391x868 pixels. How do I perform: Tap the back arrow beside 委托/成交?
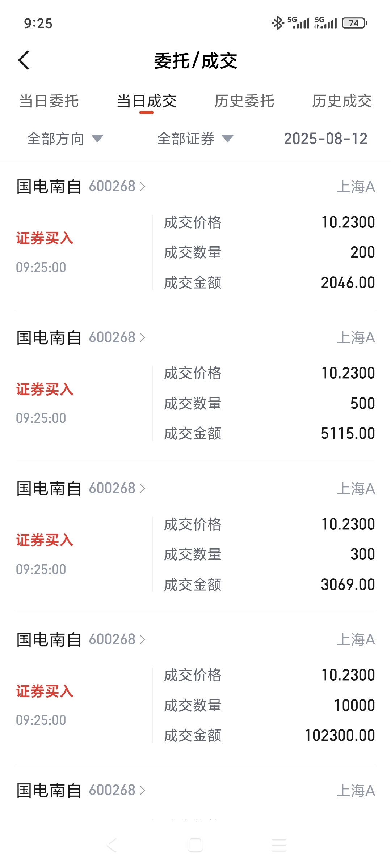click(x=24, y=60)
